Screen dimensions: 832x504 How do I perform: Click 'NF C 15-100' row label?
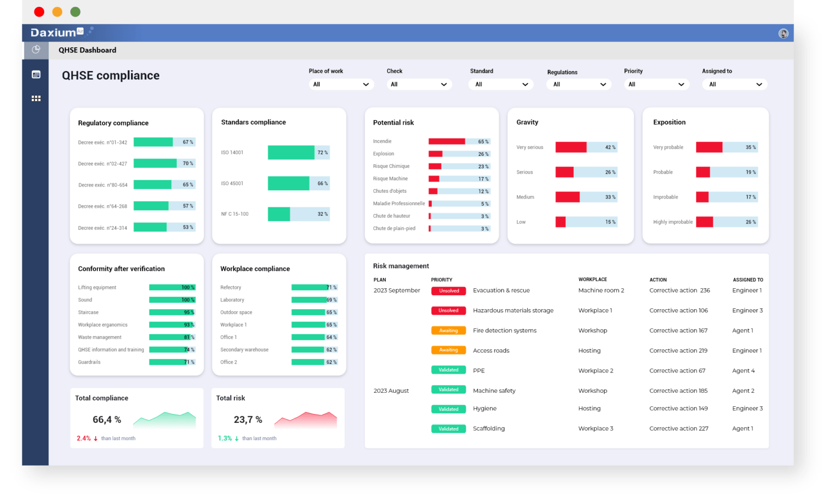[x=235, y=214]
